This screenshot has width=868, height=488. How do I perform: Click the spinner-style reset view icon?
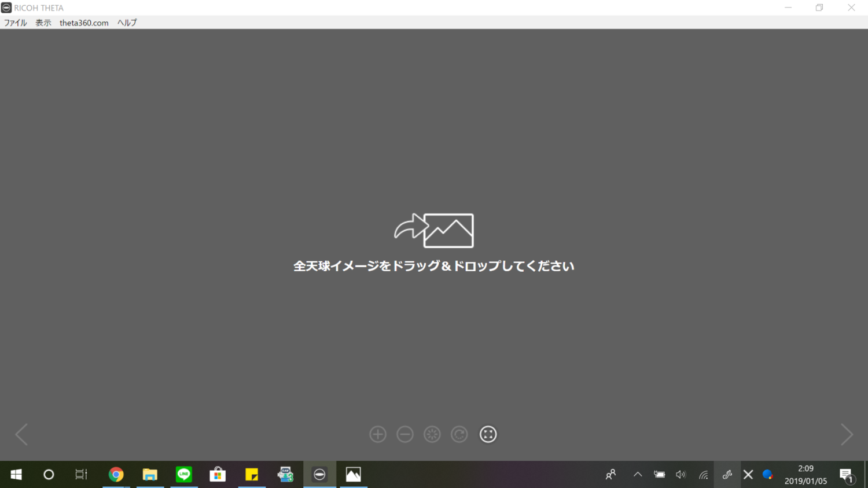[x=432, y=434]
